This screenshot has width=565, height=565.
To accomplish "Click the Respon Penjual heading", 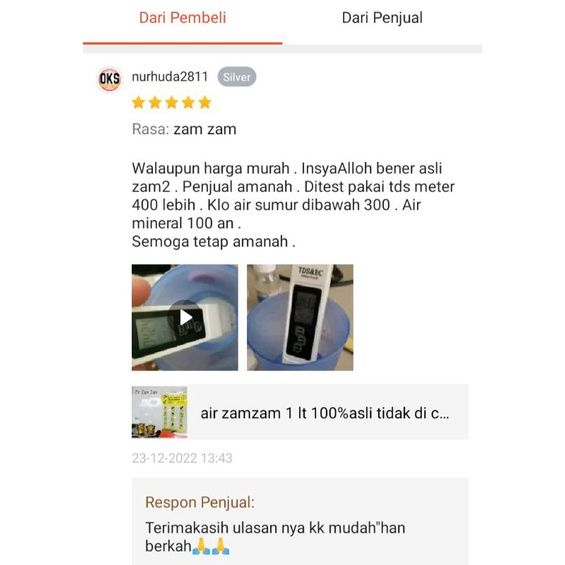I will pos(200,502).
